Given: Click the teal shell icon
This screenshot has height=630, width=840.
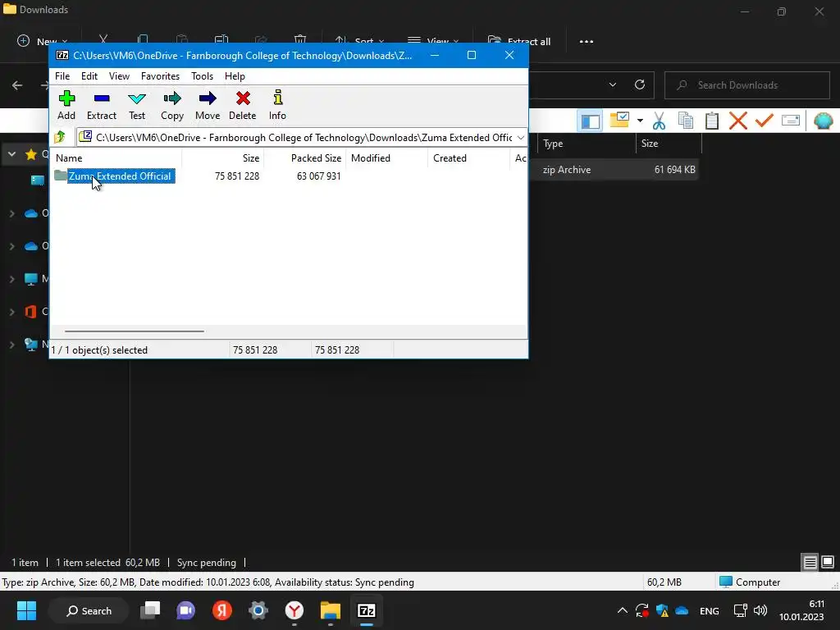Looking at the screenshot, I should coord(823,121).
